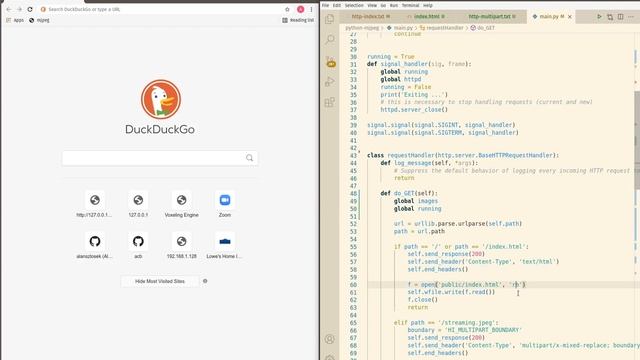The width and height of the screenshot is (640, 360).
Task: Open the Extensions view in VS Code
Action: (x=330, y=102)
